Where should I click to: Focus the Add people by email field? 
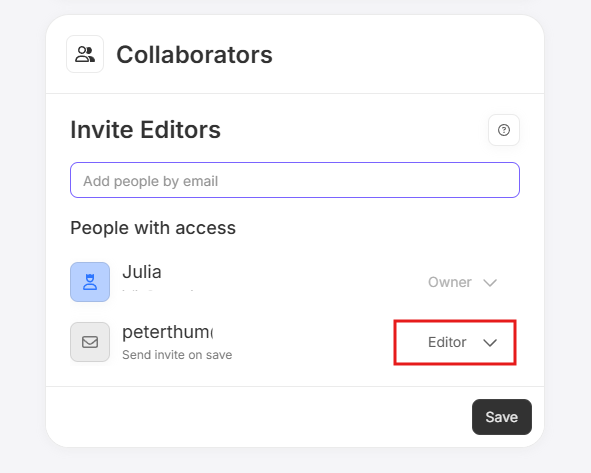coord(295,180)
